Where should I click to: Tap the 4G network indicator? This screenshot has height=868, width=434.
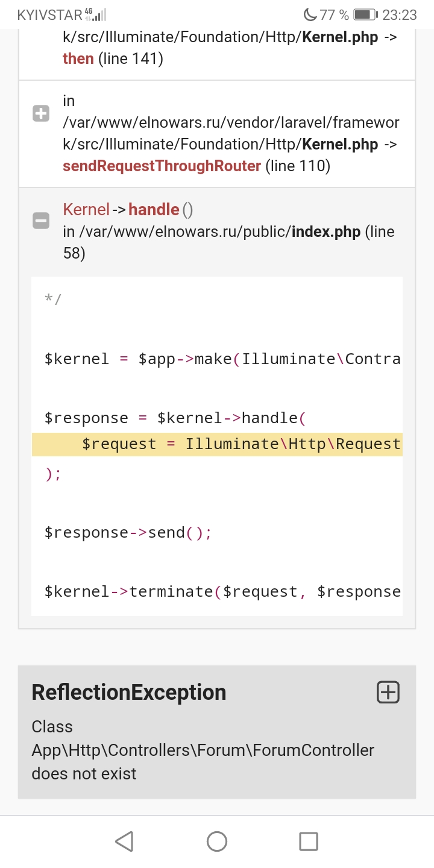pos(89,11)
